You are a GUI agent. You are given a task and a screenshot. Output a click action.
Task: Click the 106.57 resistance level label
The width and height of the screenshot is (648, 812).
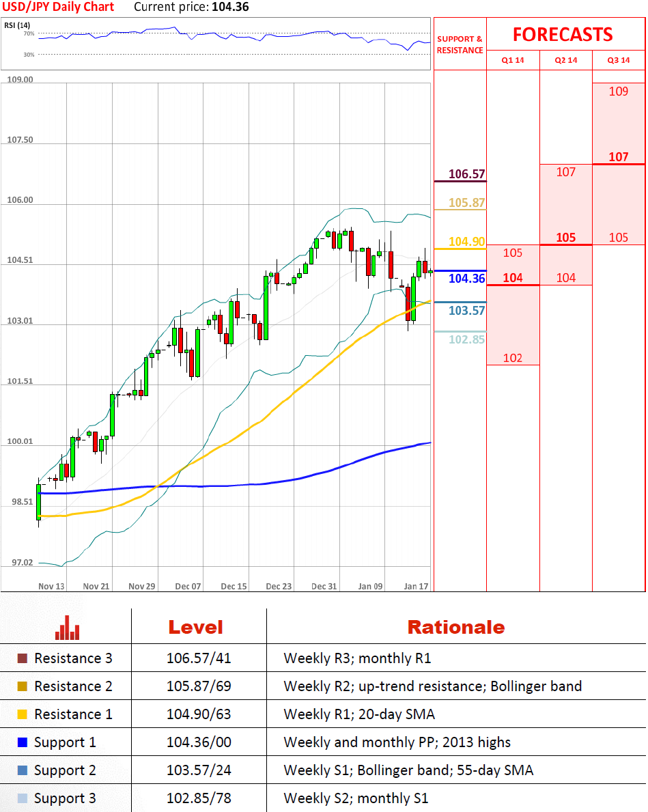[467, 174]
